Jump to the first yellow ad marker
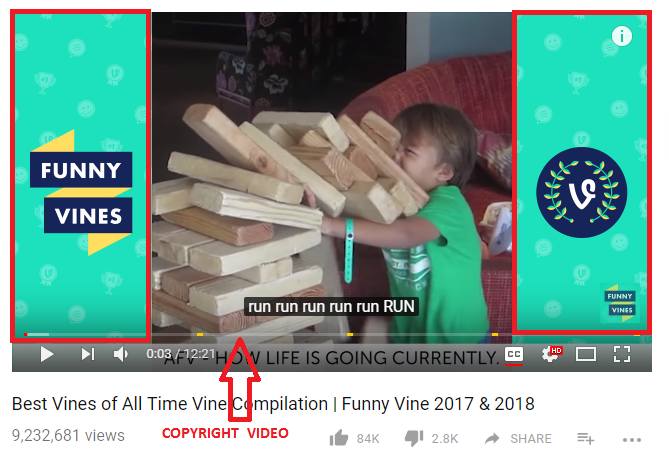669x458 pixels. (200, 335)
